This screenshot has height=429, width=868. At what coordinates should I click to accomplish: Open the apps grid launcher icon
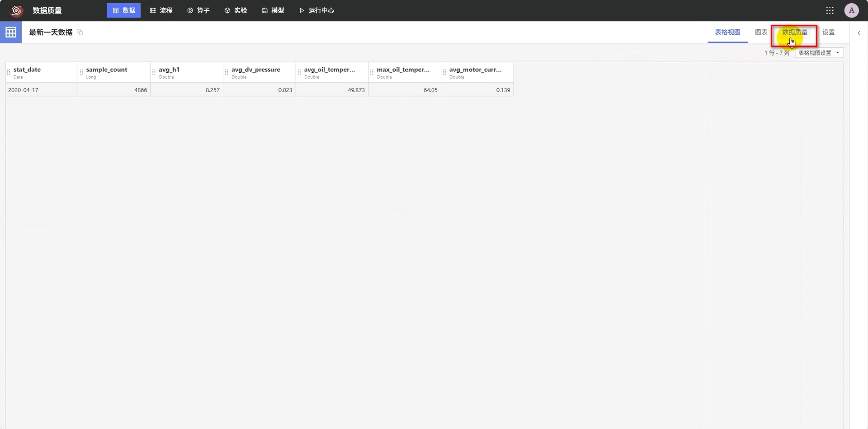click(830, 10)
